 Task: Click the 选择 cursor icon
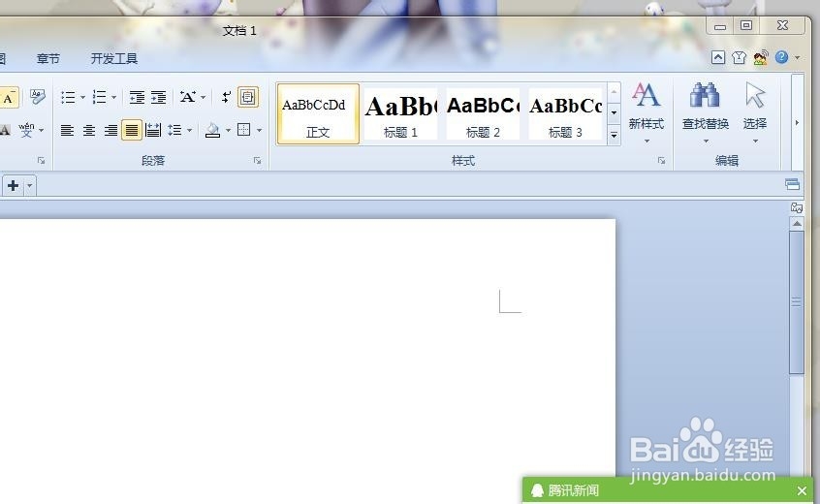(755, 95)
